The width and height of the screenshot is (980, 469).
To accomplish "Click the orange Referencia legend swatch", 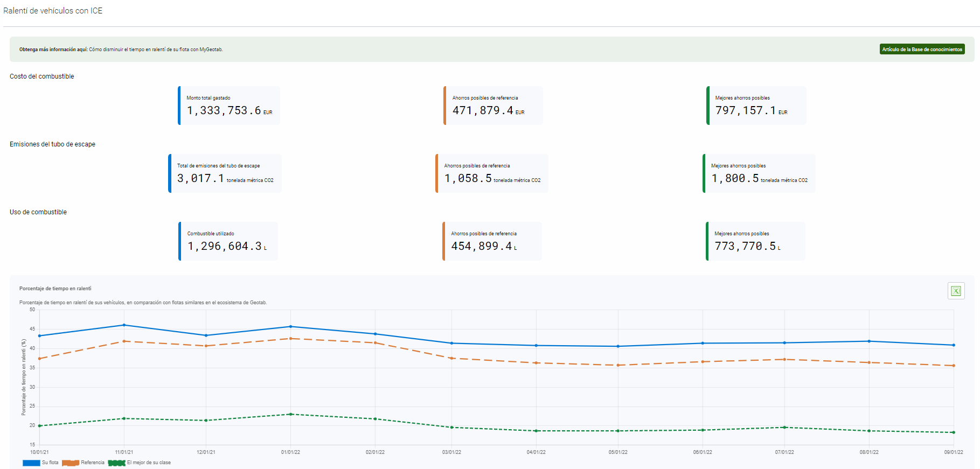I will click(x=71, y=463).
